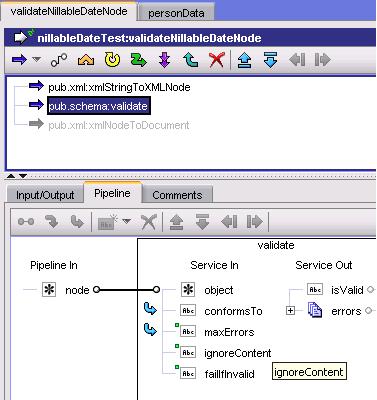Select the failIfInvalid variable
This screenshot has width=377, height=400.
pos(229,374)
